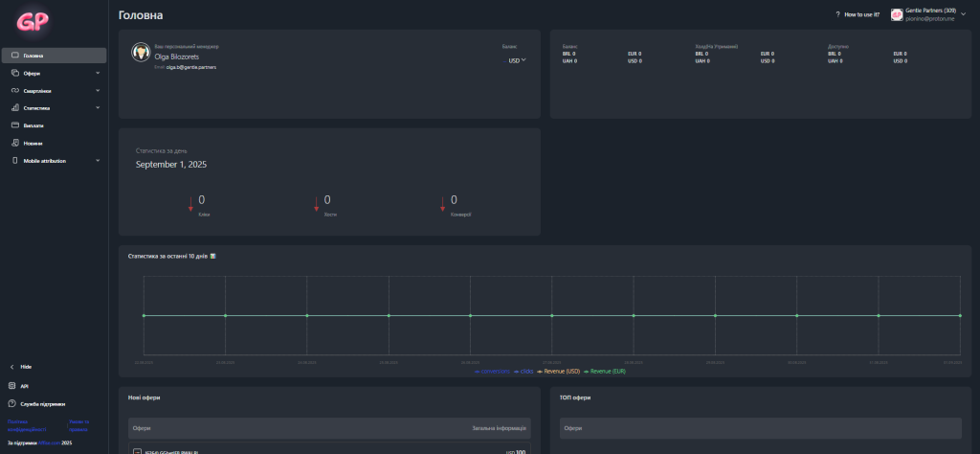Click the API icon in sidebar
This screenshot has width=980, height=454.
12,386
